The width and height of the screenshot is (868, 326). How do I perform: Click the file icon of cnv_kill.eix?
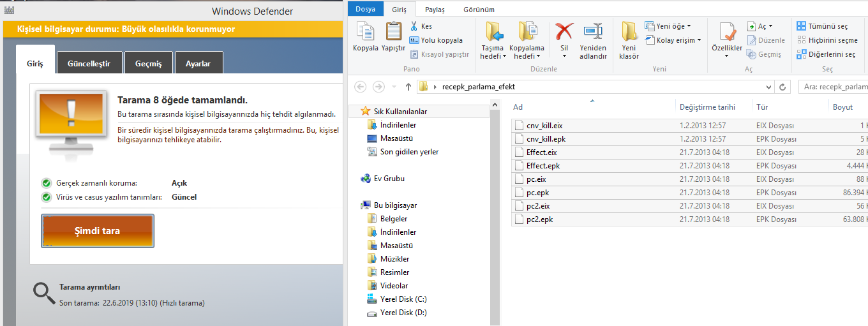click(x=519, y=126)
